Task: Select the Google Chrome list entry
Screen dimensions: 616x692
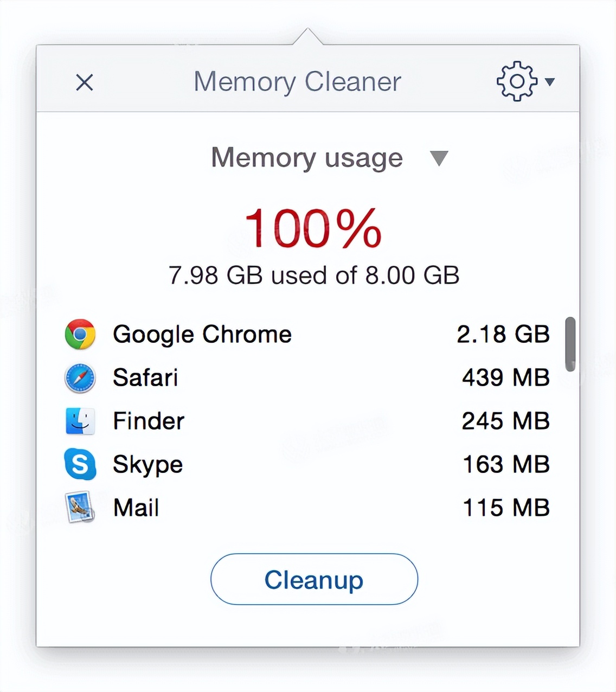Action: [x=202, y=335]
